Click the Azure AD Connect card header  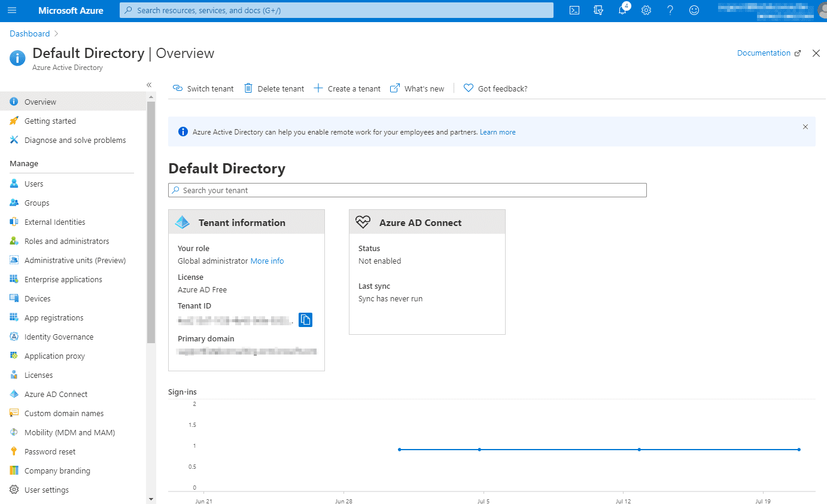click(427, 222)
